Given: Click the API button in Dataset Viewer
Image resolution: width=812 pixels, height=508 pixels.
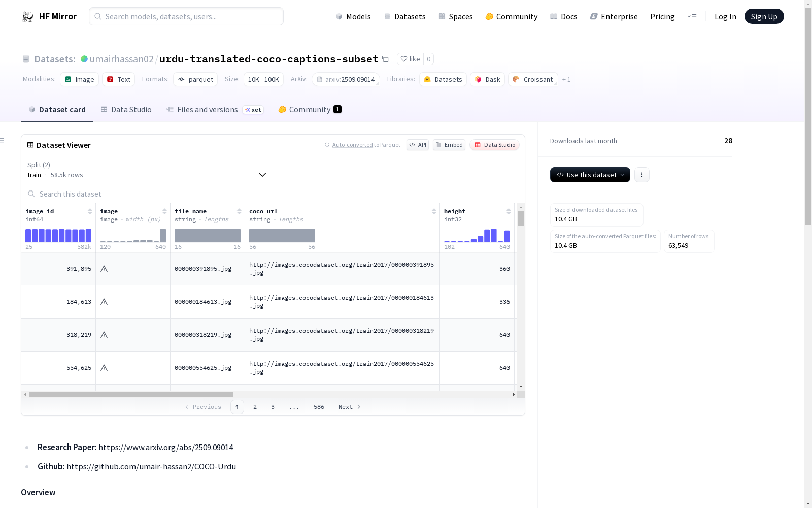Looking at the screenshot, I should [418, 145].
